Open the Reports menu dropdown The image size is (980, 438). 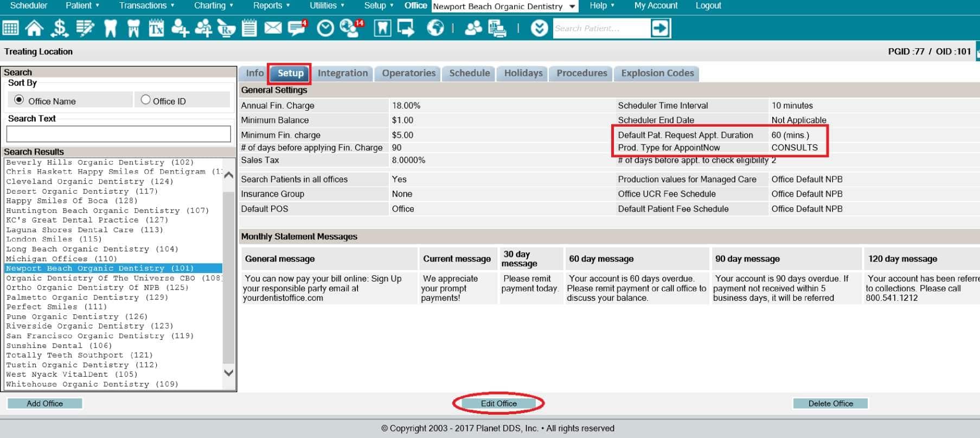click(272, 5)
